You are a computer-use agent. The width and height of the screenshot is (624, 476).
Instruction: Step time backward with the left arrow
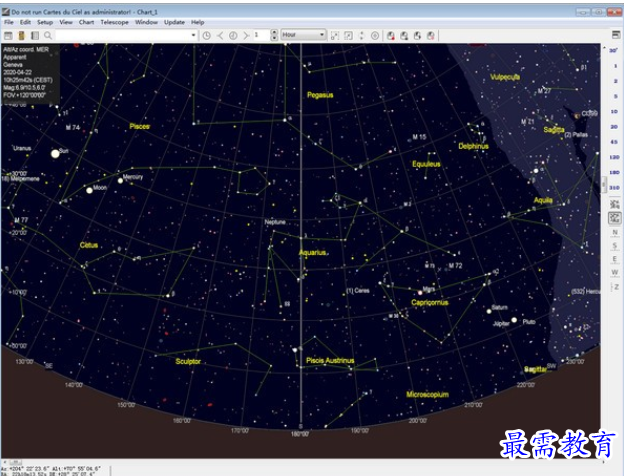tap(220, 35)
